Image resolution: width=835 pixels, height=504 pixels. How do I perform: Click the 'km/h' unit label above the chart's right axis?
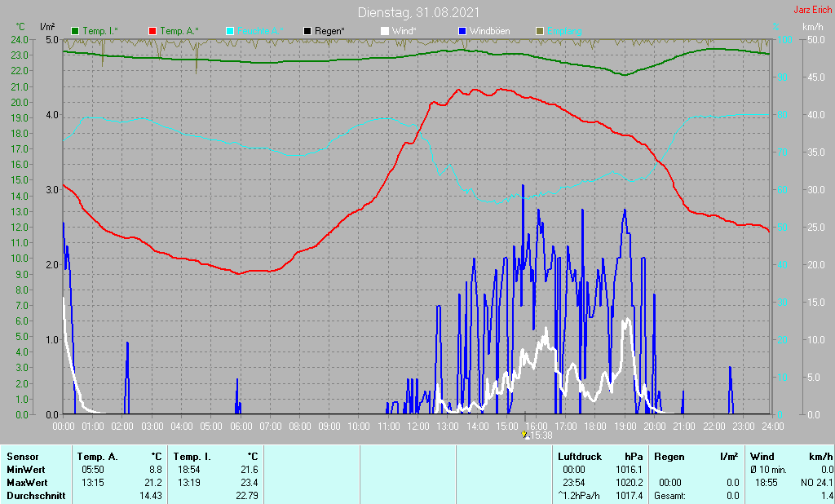point(813,27)
